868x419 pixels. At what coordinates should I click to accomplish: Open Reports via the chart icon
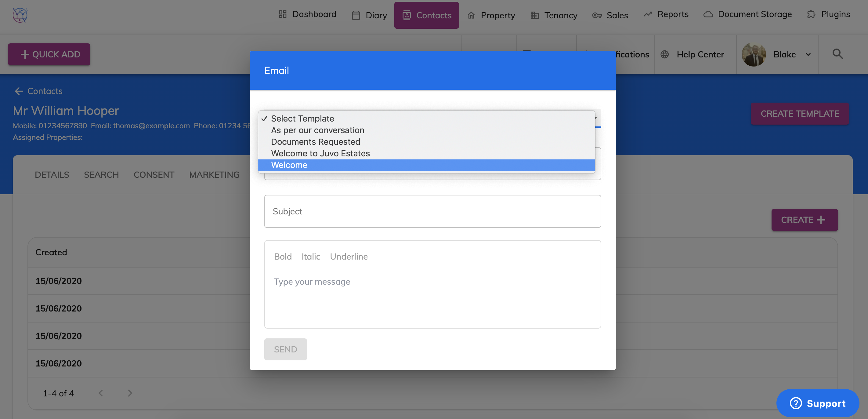point(648,14)
